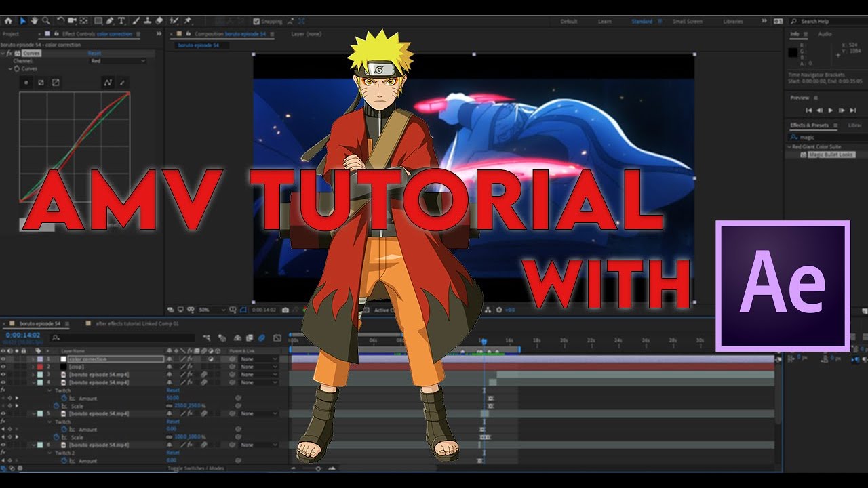This screenshot has width=868, height=488.
Task: Switch to the Small Screen workspace
Action: pos(688,21)
